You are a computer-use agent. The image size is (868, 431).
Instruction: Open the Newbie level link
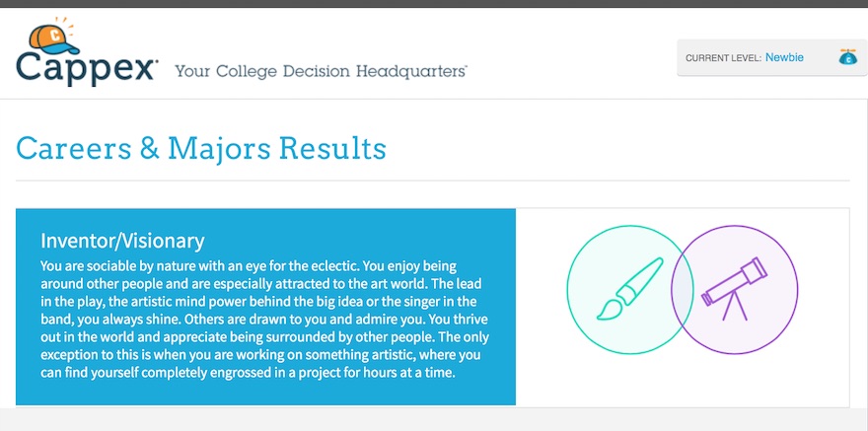click(784, 57)
